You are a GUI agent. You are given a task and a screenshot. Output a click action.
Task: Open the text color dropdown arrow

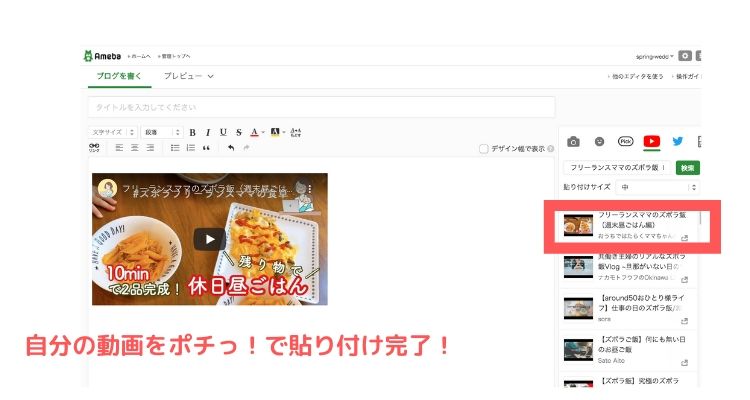click(263, 133)
